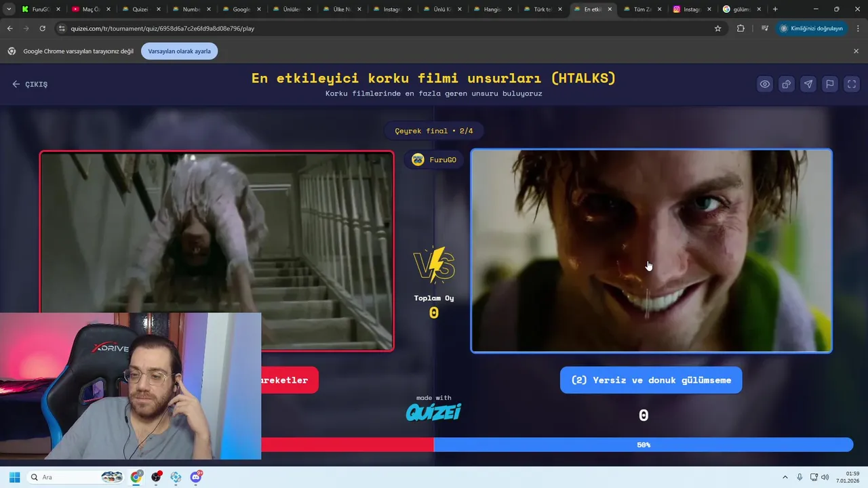The height and width of the screenshot is (488, 868).
Task: Open the Chrome three-dot menu
Action: click(x=859, y=28)
